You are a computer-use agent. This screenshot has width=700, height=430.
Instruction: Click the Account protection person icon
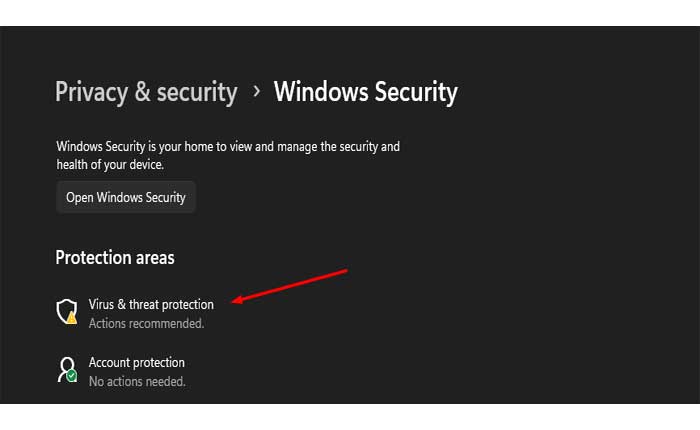(x=66, y=369)
